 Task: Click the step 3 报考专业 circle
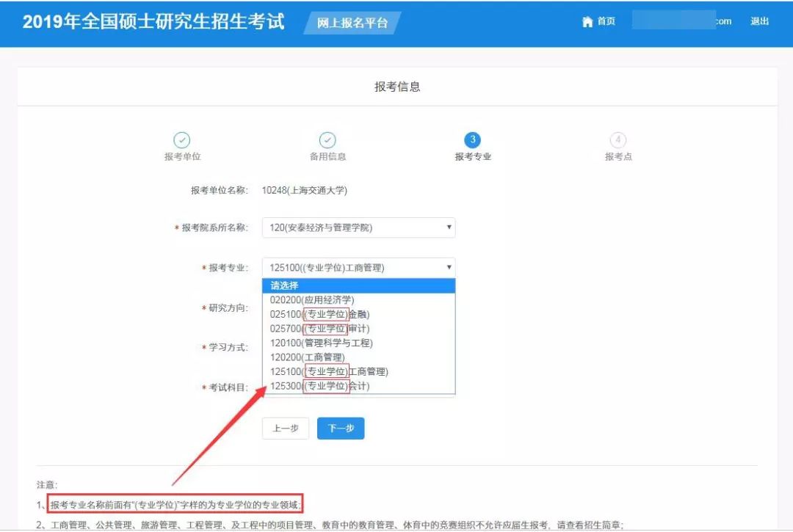[473, 140]
